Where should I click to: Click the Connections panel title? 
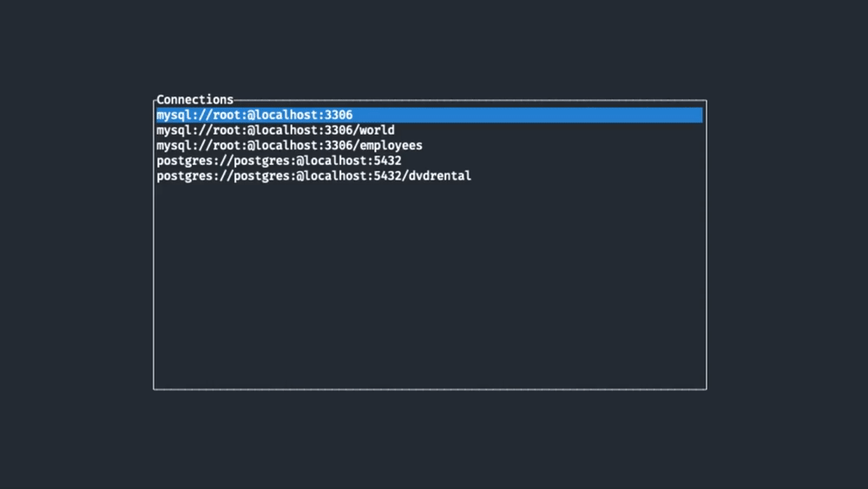194,100
